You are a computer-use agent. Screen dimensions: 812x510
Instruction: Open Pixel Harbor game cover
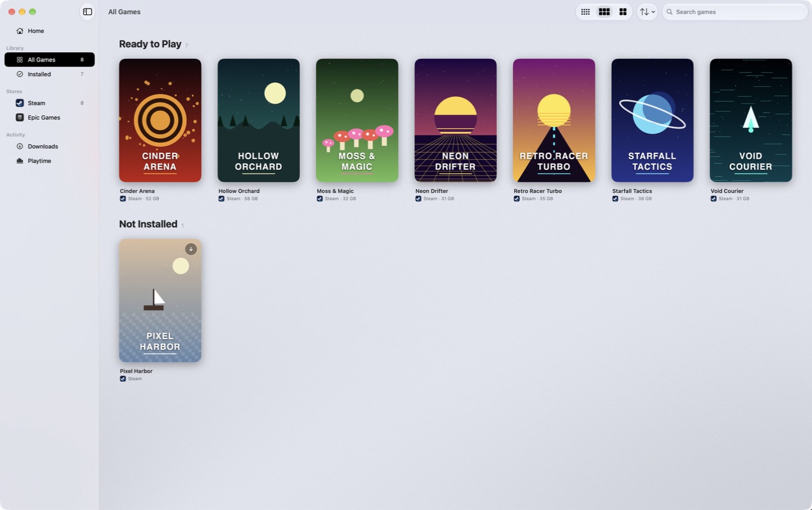click(160, 300)
